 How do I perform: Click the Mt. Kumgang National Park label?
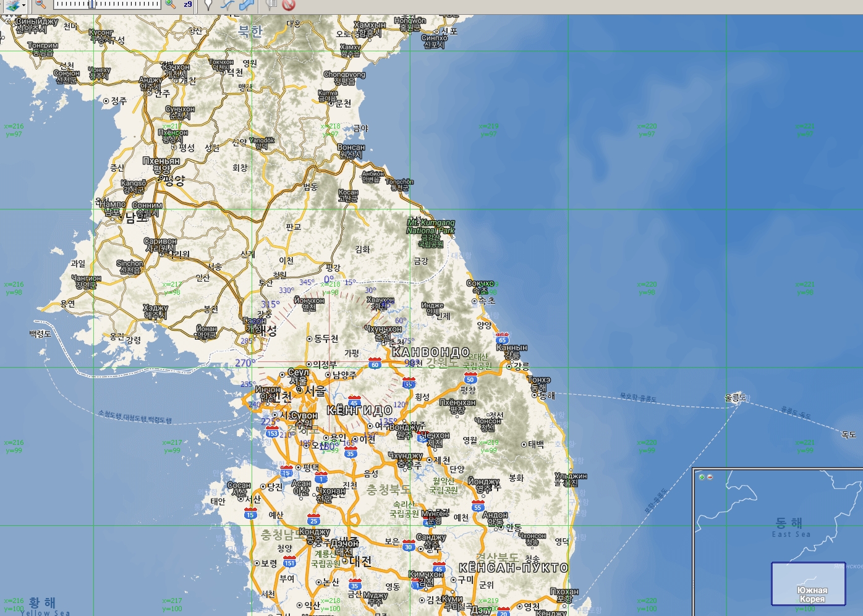(430, 227)
